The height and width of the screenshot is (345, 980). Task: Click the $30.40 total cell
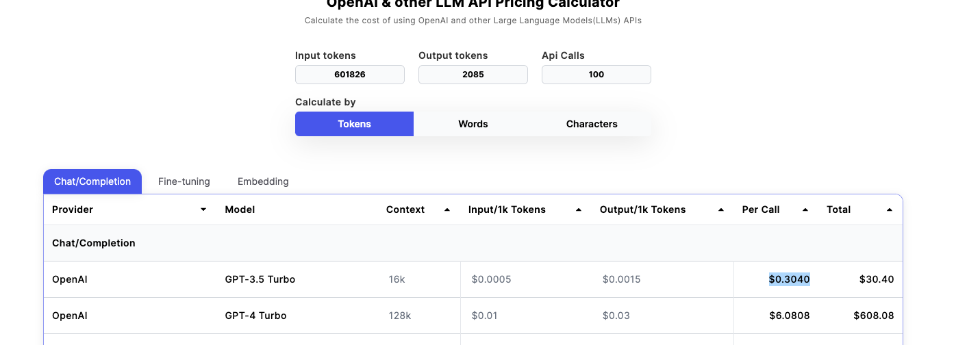[x=877, y=279]
